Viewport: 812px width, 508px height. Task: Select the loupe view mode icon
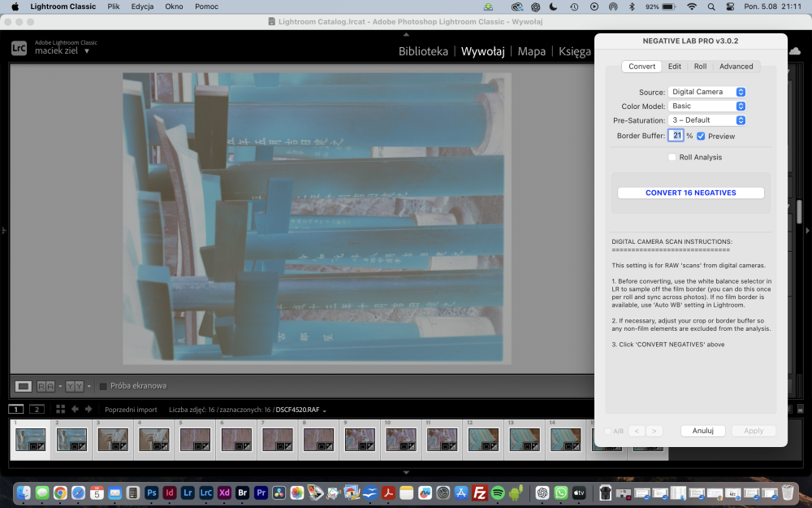(x=24, y=386)
